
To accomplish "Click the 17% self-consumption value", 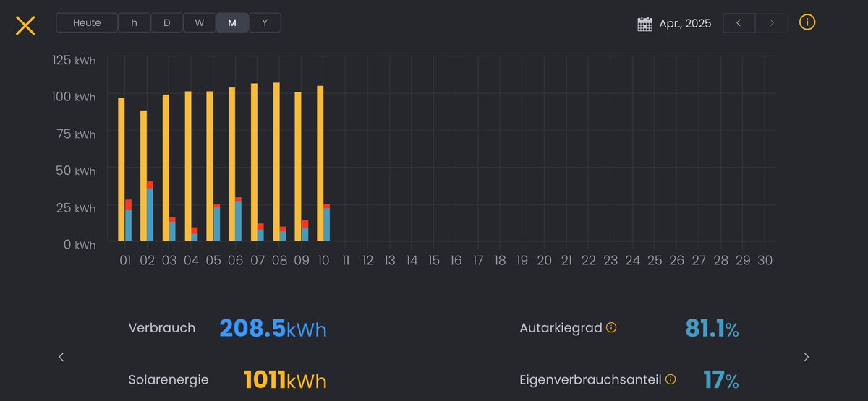I will 721,380.
